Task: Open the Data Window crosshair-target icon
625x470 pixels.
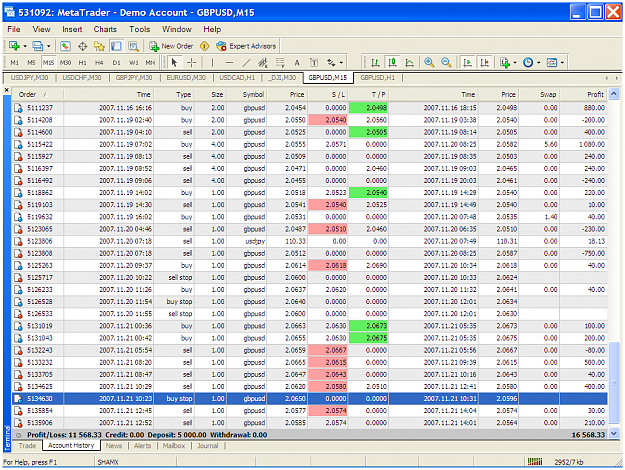Action: pyautogui.click(x=83, y=46)
